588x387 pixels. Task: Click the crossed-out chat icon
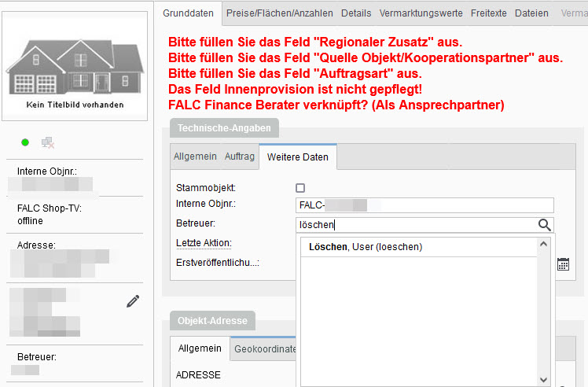tap(48, 142)
